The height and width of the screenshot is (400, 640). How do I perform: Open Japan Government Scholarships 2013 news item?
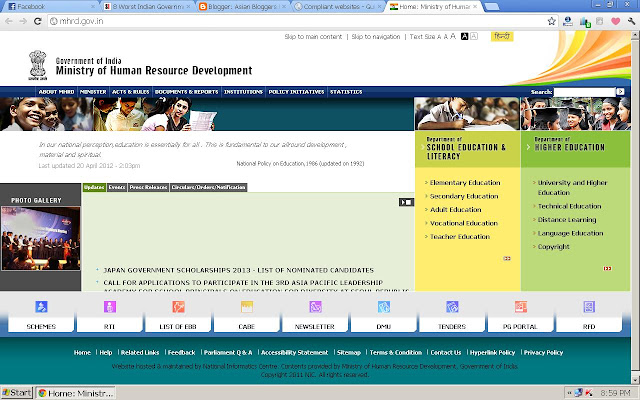point(238,270)
